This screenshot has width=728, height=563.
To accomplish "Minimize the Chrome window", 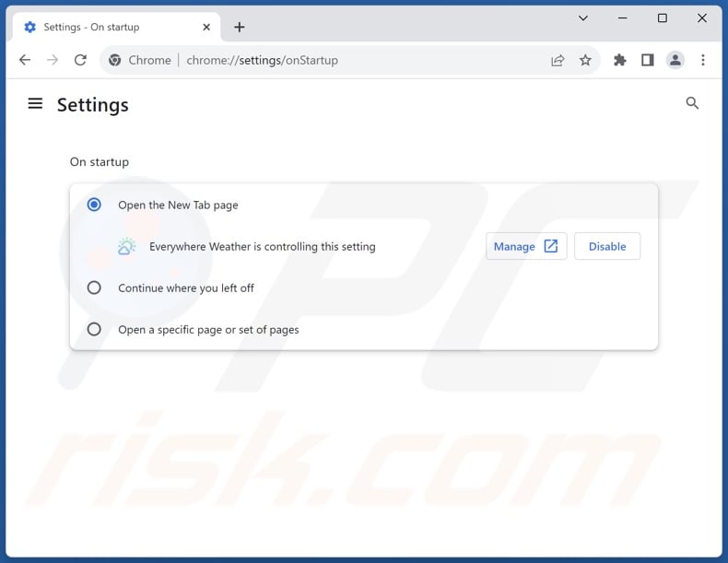I will click(623, 18).
